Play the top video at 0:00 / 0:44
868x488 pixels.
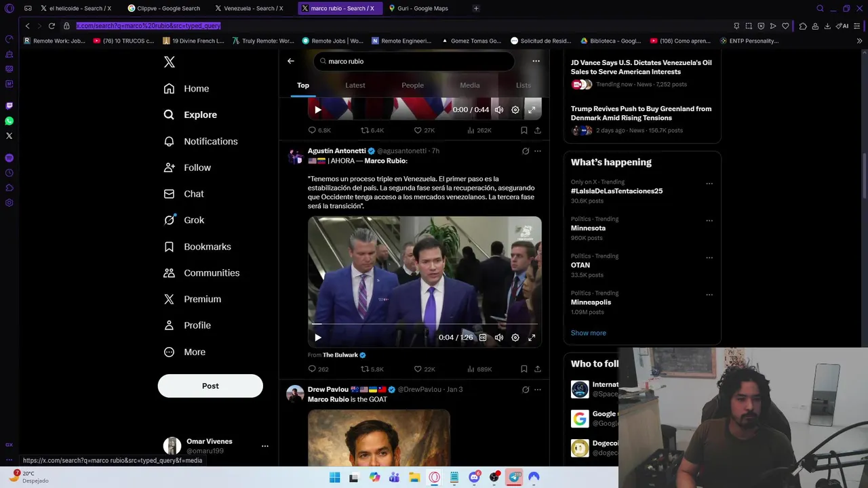coord(318,110)
